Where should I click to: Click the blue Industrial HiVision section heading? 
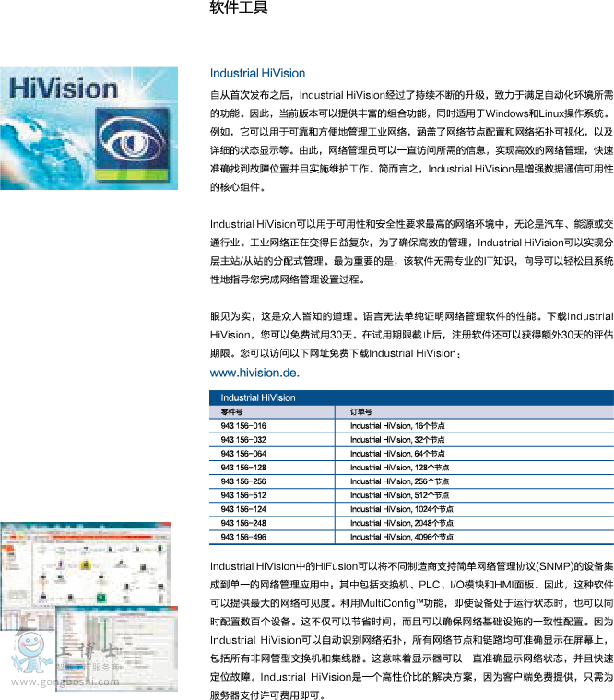(x=257, y=73)
